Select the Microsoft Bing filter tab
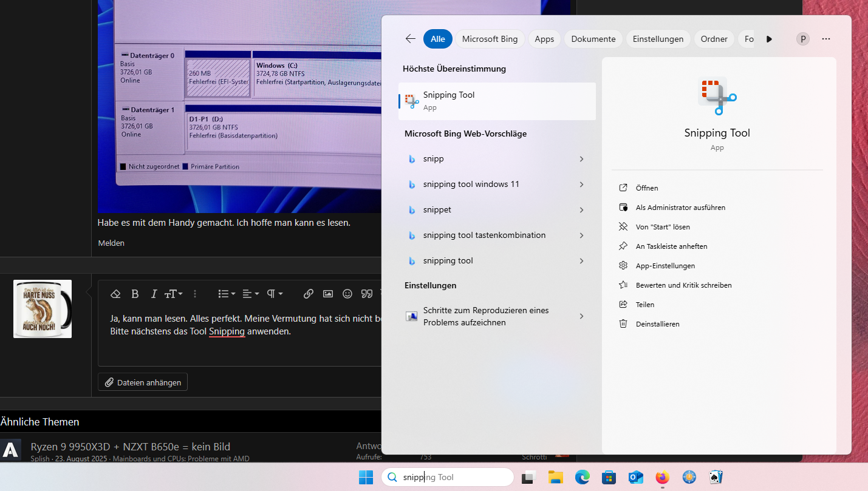Image resolution: width=868 pixels, height=491 pixels. tap(490, 39)
